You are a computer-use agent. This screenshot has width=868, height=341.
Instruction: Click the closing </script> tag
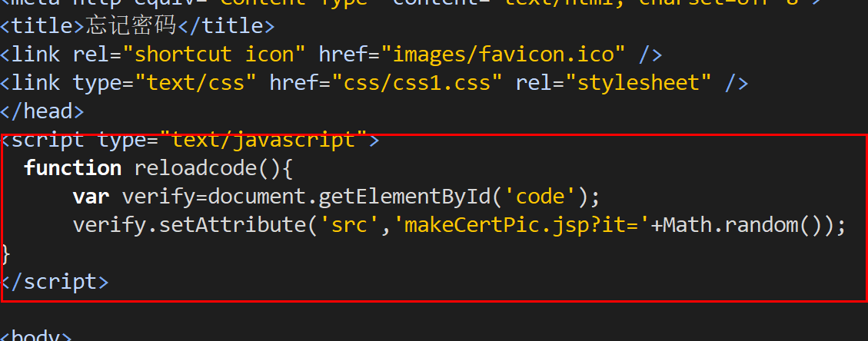click(x=55, y=282)
